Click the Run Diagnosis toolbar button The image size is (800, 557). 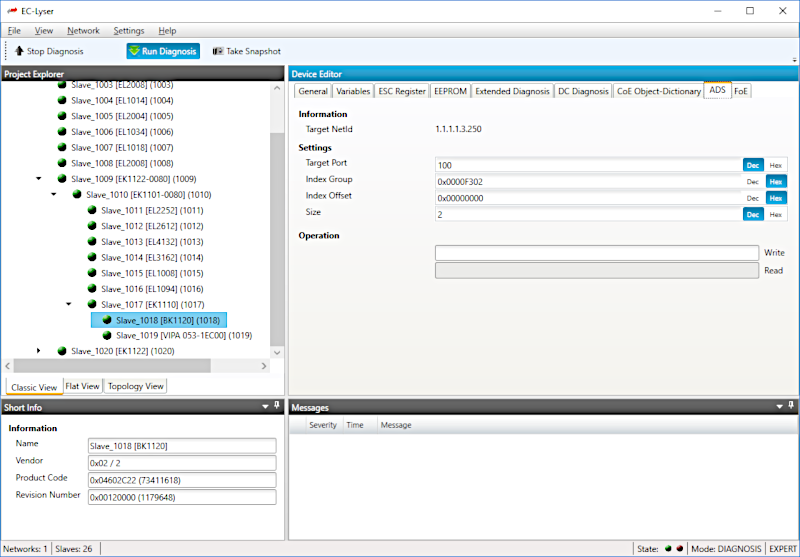pos(163,51)
